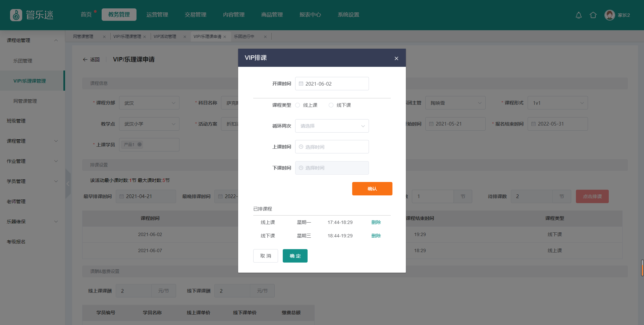The width and height of the screenshot is (644, 325).
Task: Click the 确定 button in dialog
Action: point(295,256)
